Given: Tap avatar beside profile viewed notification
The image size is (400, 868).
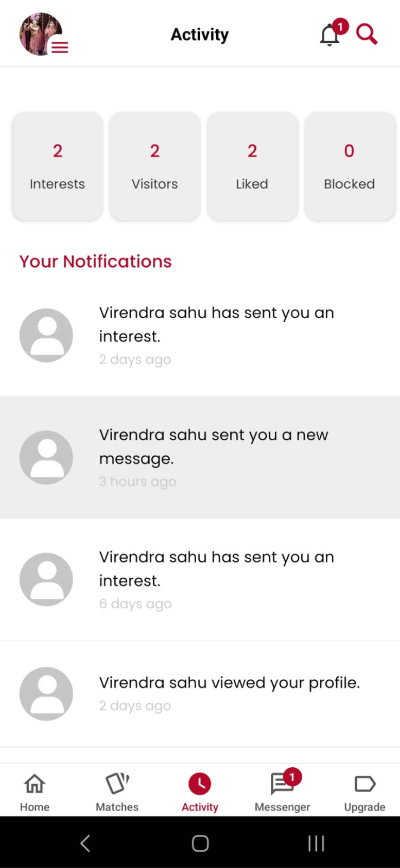Looking at the screenshot, I should coord(46,693).
